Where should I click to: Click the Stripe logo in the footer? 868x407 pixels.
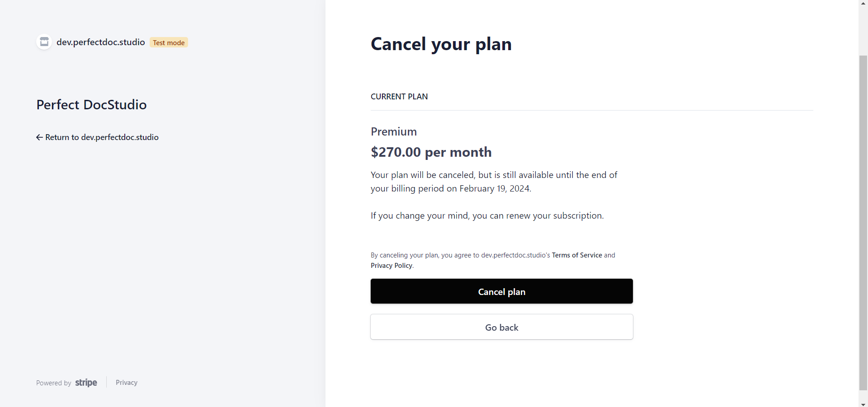pyautogui.click(x=86, y=383)
